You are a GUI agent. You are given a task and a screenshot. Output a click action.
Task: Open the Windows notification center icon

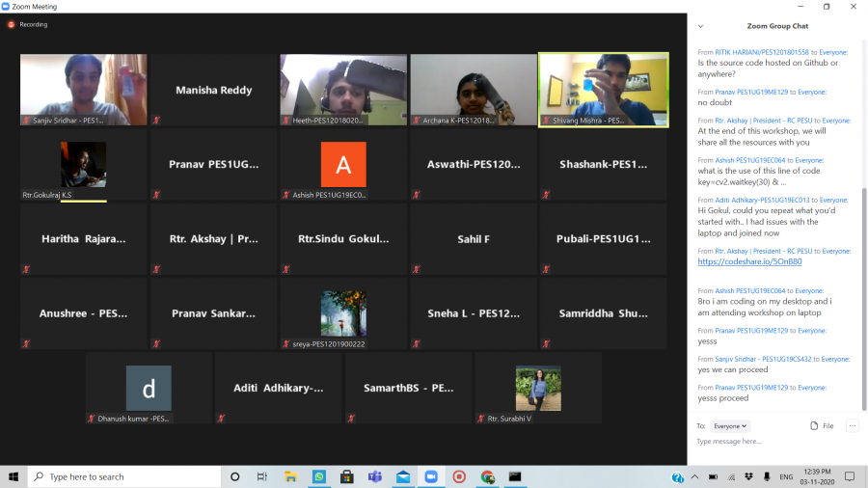[x=850, y=476]
